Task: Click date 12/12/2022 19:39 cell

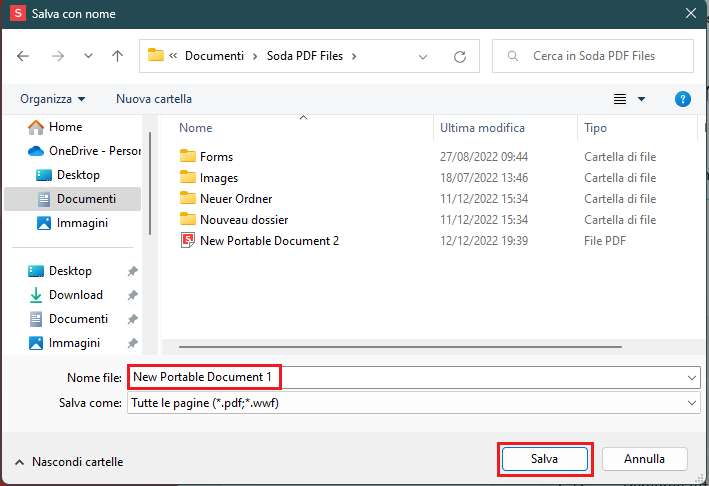Action: [x=484, y=241]
